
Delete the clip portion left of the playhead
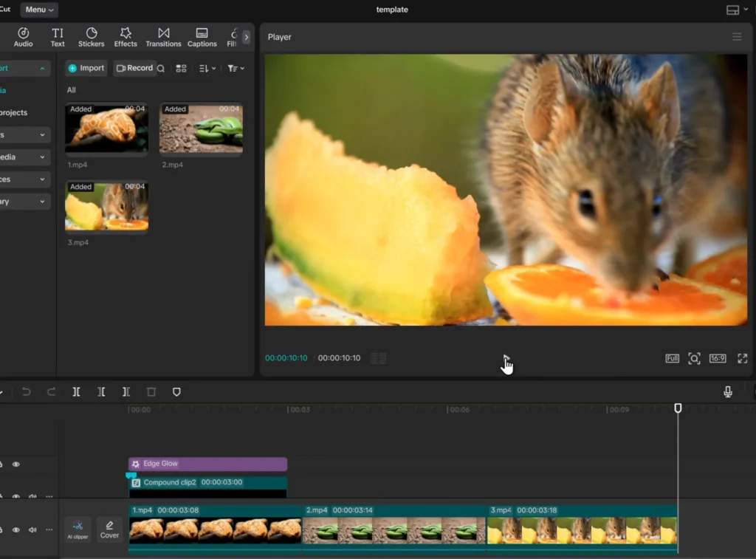pyautogui.click(x=101, y=392)
